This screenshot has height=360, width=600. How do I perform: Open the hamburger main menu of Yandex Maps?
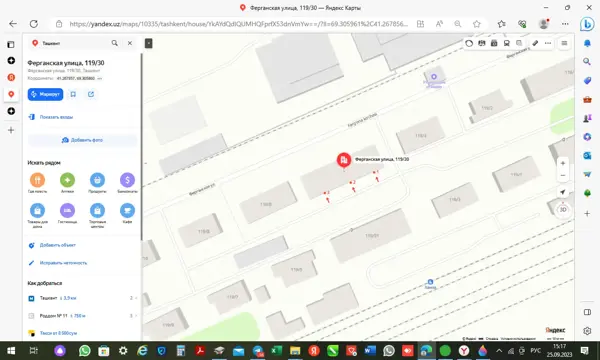coord(564,43)
